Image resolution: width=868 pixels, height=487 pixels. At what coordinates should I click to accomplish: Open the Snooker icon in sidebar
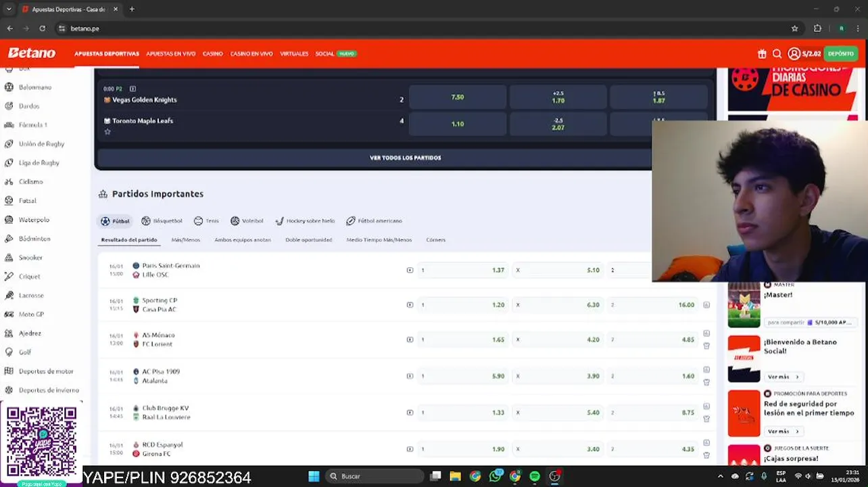pos(9,258)
